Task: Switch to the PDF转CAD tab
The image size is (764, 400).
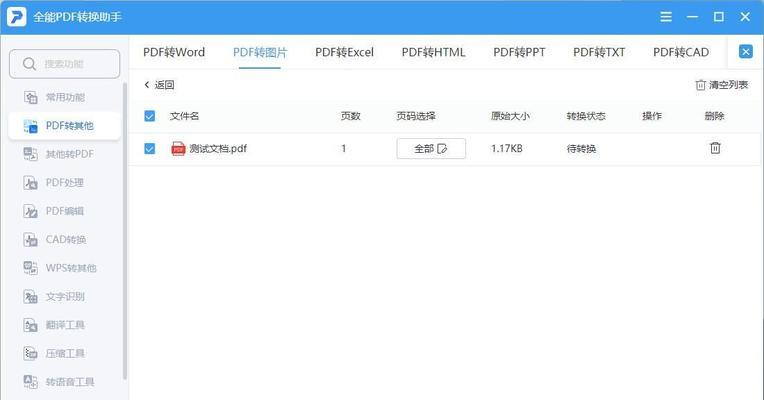Action: (x=681, y=52)
